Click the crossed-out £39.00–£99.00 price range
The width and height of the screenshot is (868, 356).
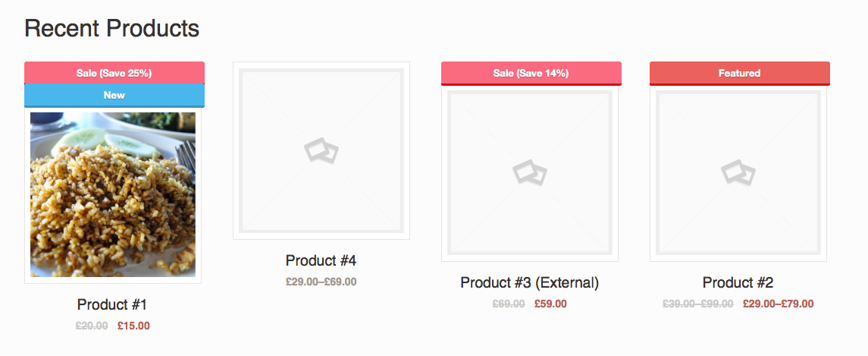point(698,304)
